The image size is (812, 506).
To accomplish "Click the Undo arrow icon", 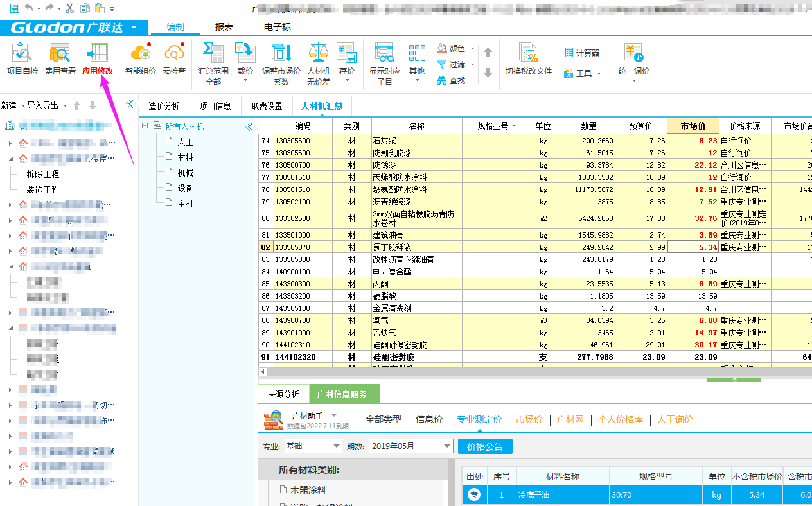I will pyautogui.click(x=30, y=8).
